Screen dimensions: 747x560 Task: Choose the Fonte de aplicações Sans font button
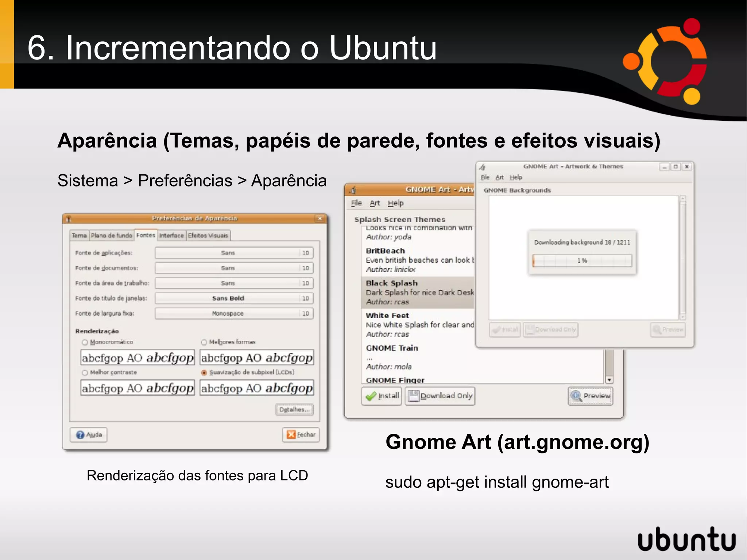[234, 253]
